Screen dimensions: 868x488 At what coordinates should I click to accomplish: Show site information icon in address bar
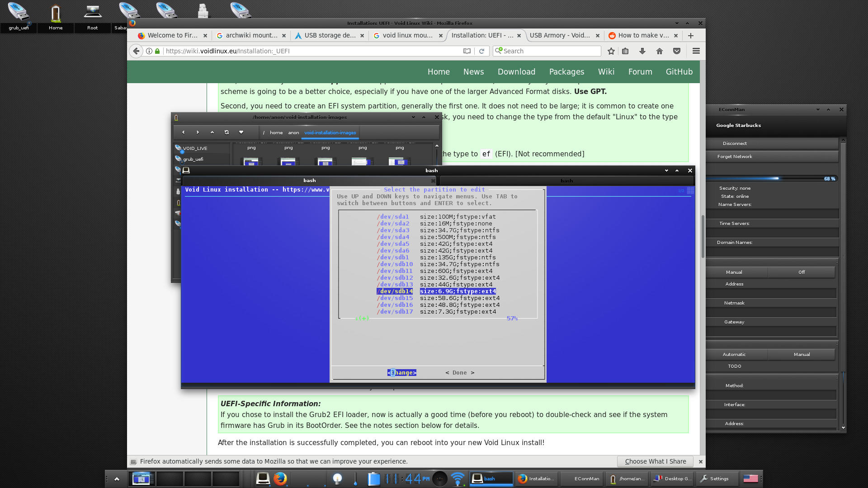coord(149,51)
